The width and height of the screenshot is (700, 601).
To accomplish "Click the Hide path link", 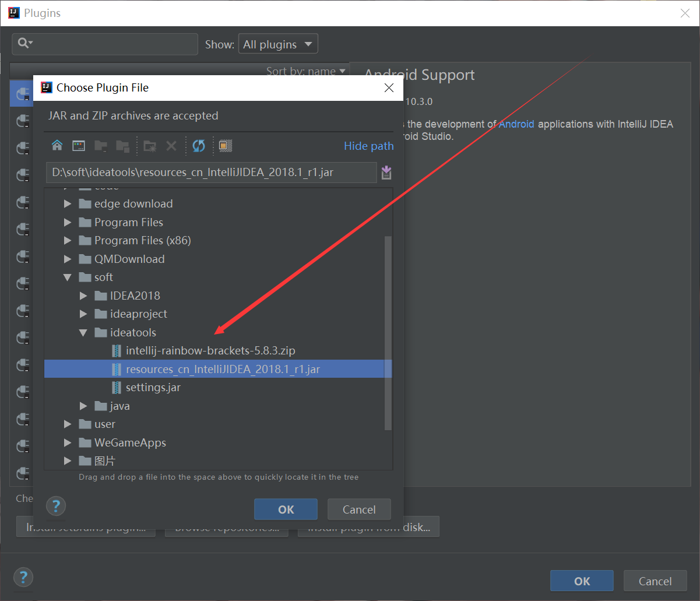I will coord(368,146).
